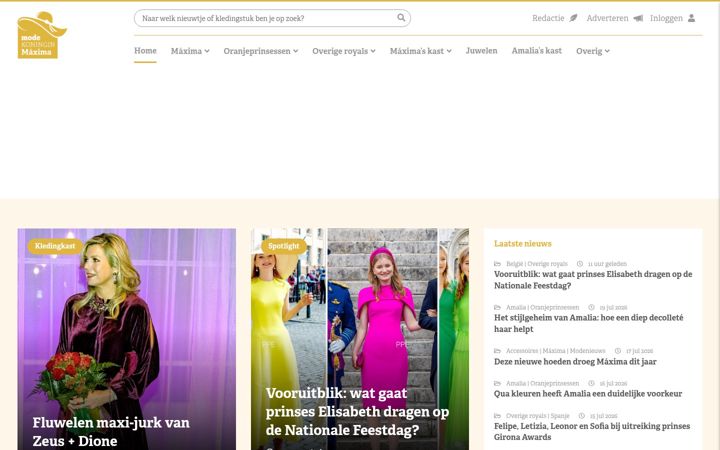Open the Overig menu
Viewport: 720px width, 450px height.
pos(593,51)
